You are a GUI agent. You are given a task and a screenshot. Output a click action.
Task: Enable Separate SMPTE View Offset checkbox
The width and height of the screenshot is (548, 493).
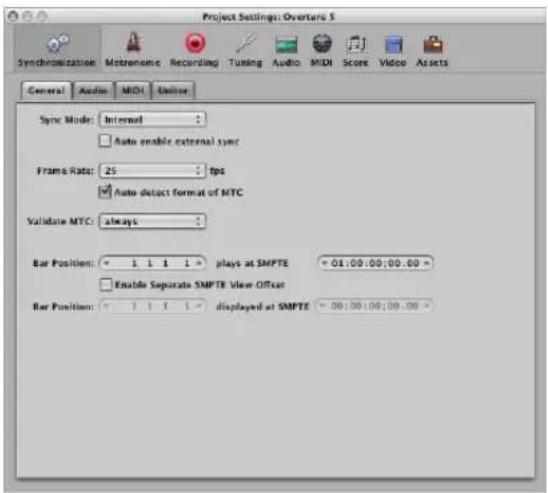pos(106,284)
